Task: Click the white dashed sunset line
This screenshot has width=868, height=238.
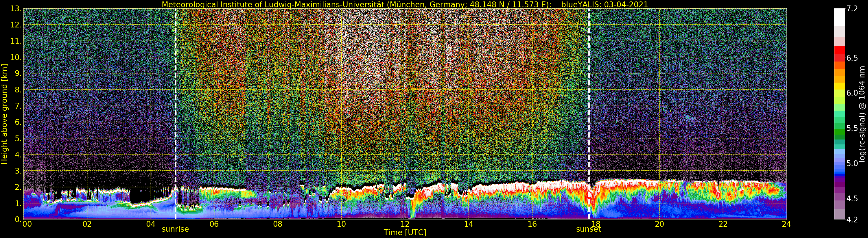Action: (589, 101)
